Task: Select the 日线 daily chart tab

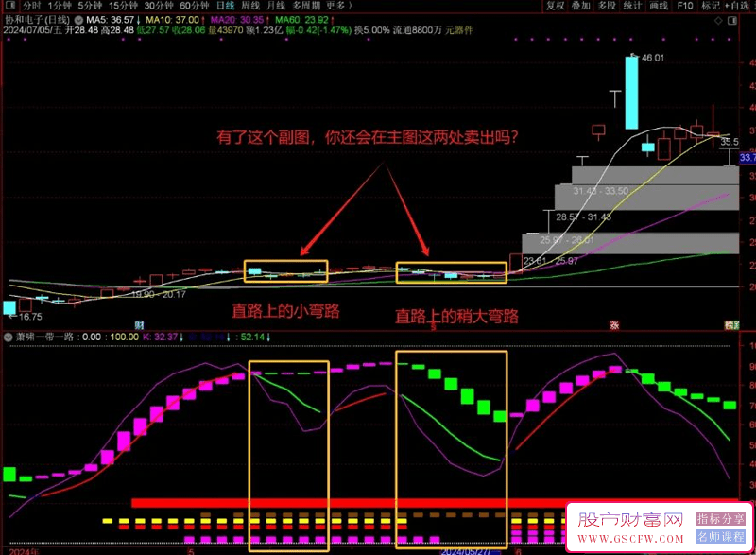Action: [x=225, y=6]
